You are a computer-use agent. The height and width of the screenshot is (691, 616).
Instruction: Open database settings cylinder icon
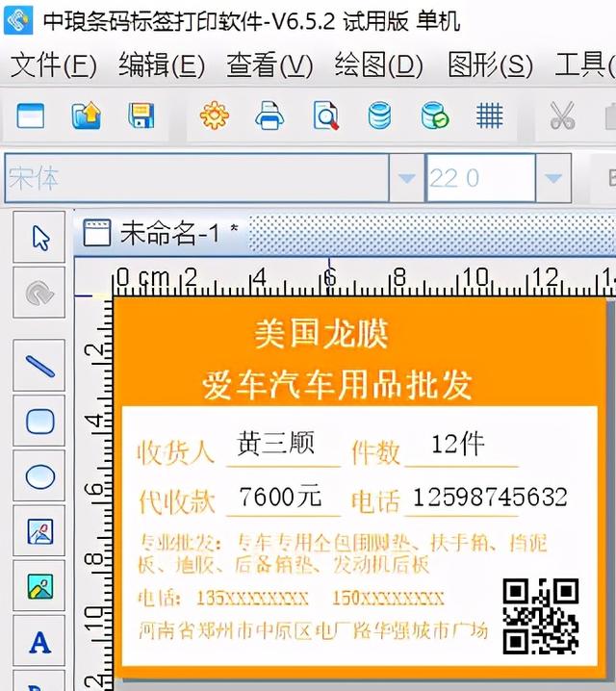point(379,115)
